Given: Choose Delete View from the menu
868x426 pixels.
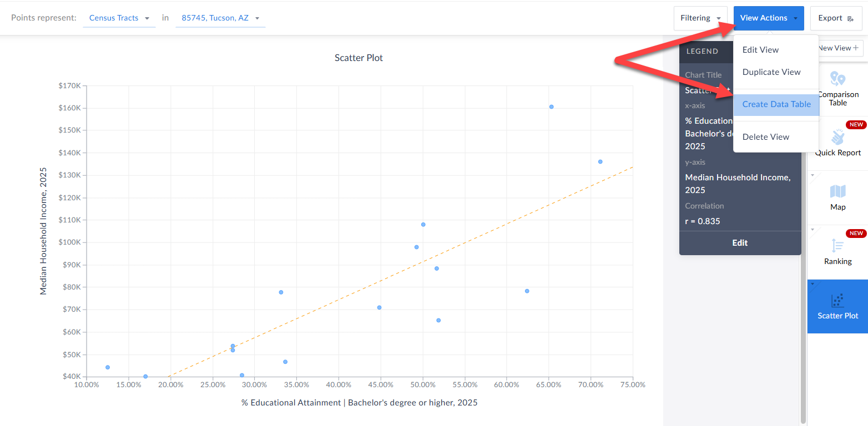Looking at the screenshot, I should [765, 137].
